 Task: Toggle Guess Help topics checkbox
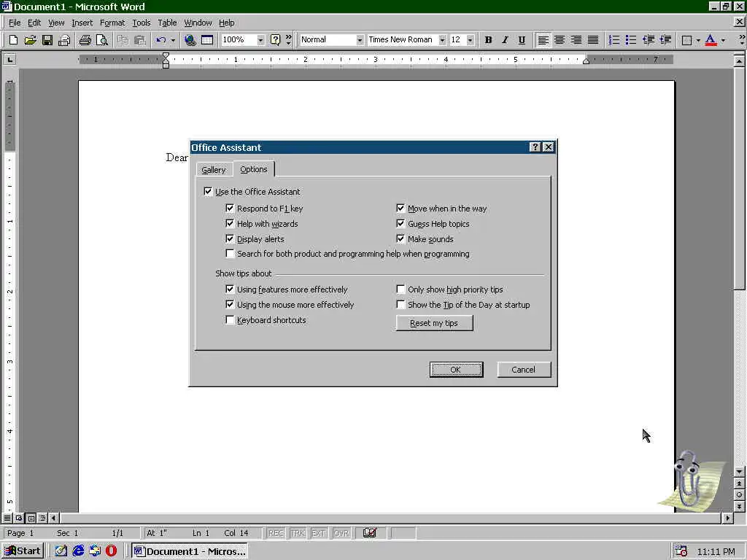point(400,223)
